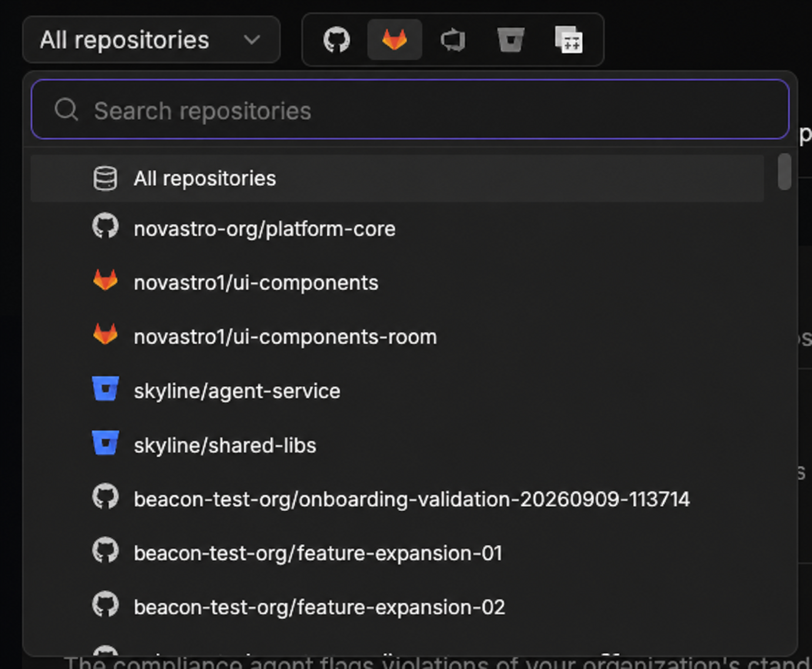This screenshot has height=669, width=812.
Task: Select the GitLab icon beside novastro1/ui-components
Action: pyautogui.click(x=106, y=281)
